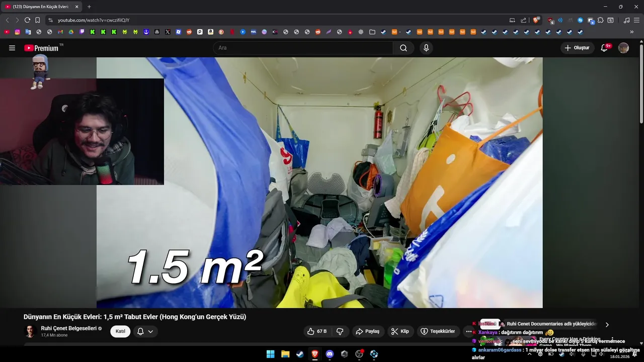Image resolution: width=644 pixels, height=362 pixels.
Task: Open Steam from the taskbar
Action: click(300, 354)
